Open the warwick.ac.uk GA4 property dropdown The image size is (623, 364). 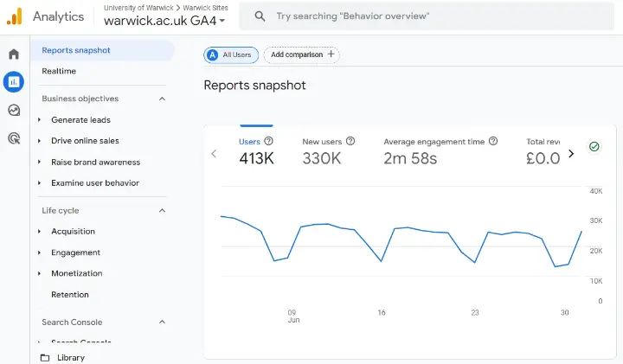click(x=164, y=21)
